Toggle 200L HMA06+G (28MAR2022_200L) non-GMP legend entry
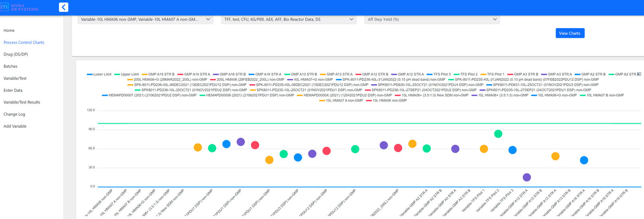The image size is (644, 219). tap(167, 80)
